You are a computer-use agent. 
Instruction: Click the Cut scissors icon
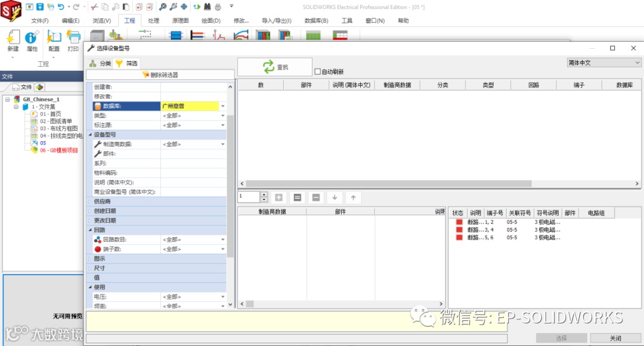pyautogui.click(x=94, y=7)
